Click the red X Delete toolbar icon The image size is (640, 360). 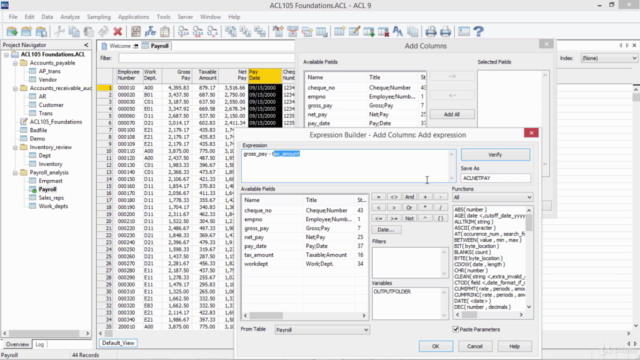tap(118, 31)
